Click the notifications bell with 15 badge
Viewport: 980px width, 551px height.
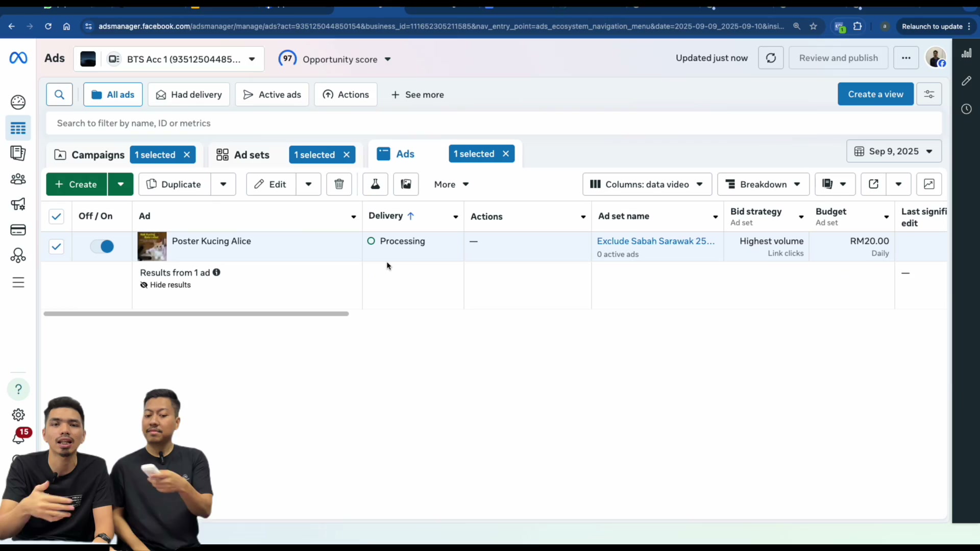(x=18, y=438)
